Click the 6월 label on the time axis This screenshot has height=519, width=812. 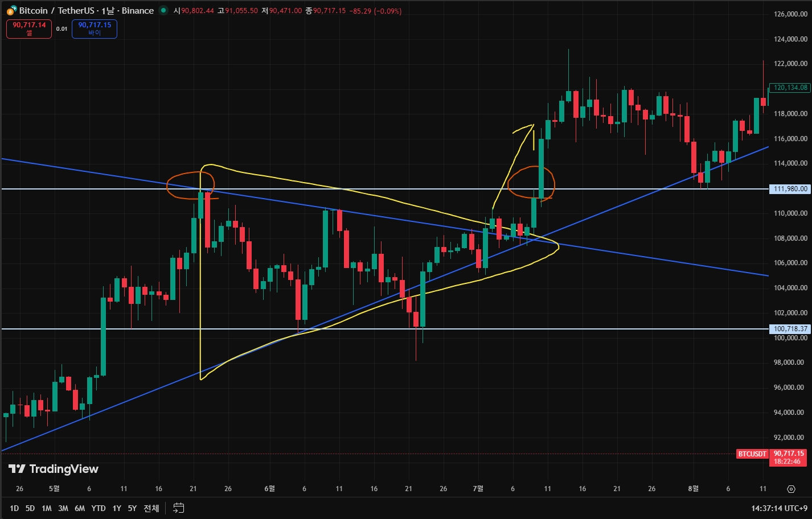pyautogui.click(x=270, y=489)
